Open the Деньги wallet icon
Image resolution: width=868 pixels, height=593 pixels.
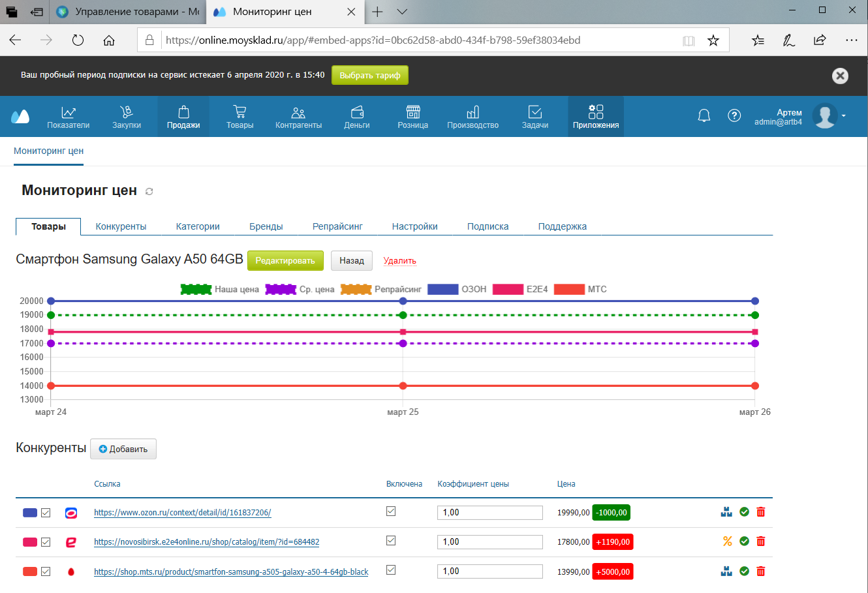tap(357, 112)
